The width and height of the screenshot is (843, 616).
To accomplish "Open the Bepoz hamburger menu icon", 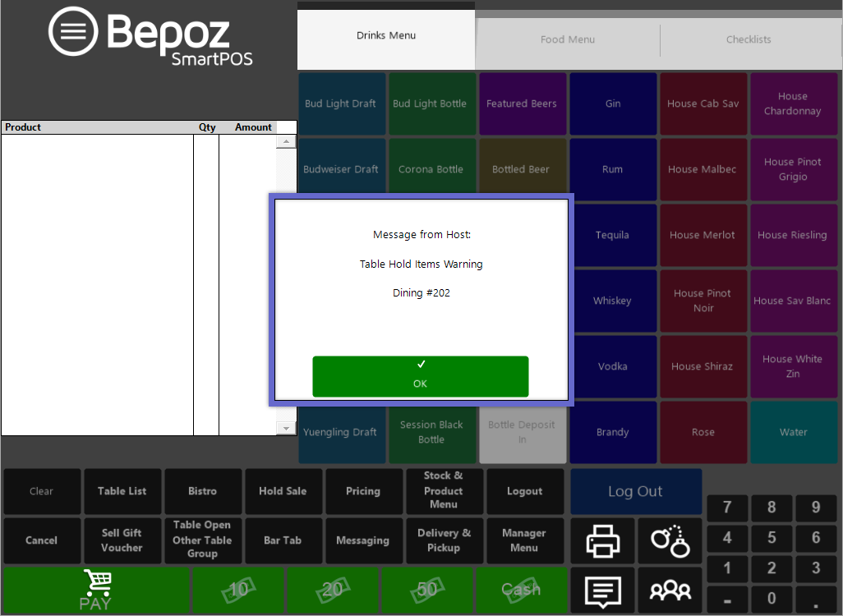I will pos(73,31).
